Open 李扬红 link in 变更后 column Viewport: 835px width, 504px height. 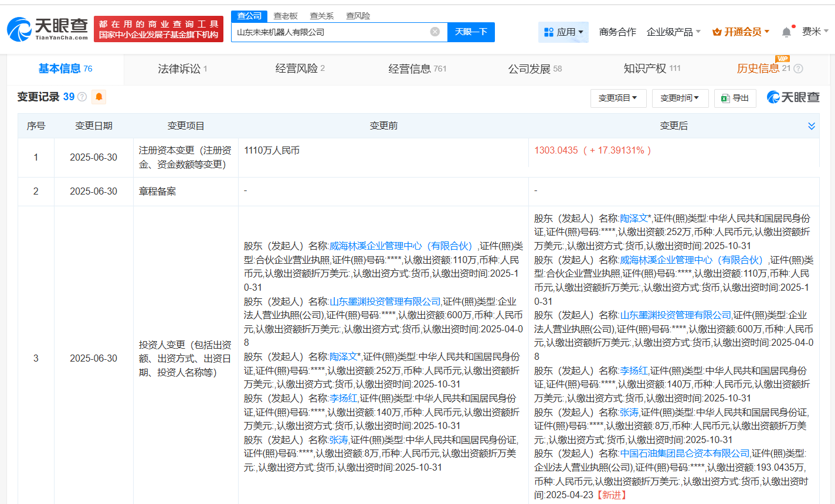634,371
